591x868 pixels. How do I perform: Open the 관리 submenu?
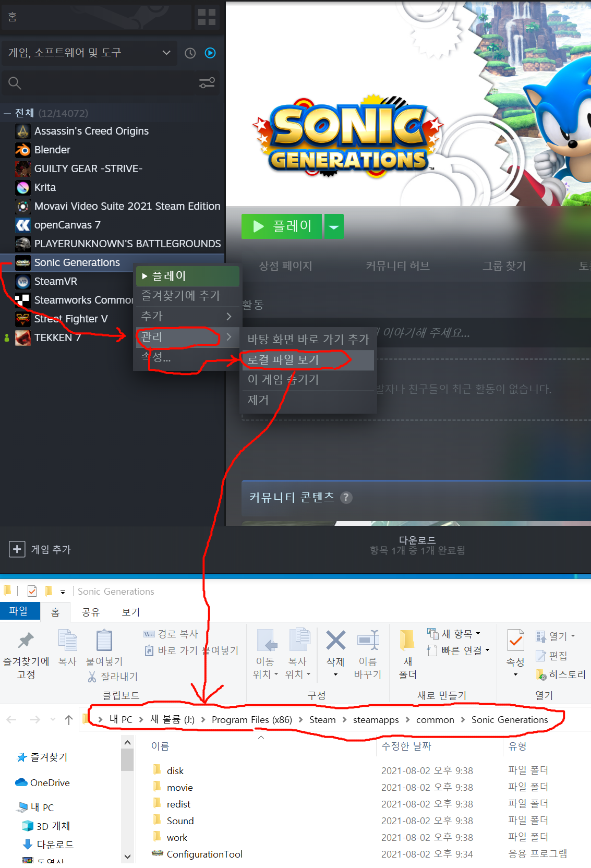pyautogui.click(x=188, y=336)
